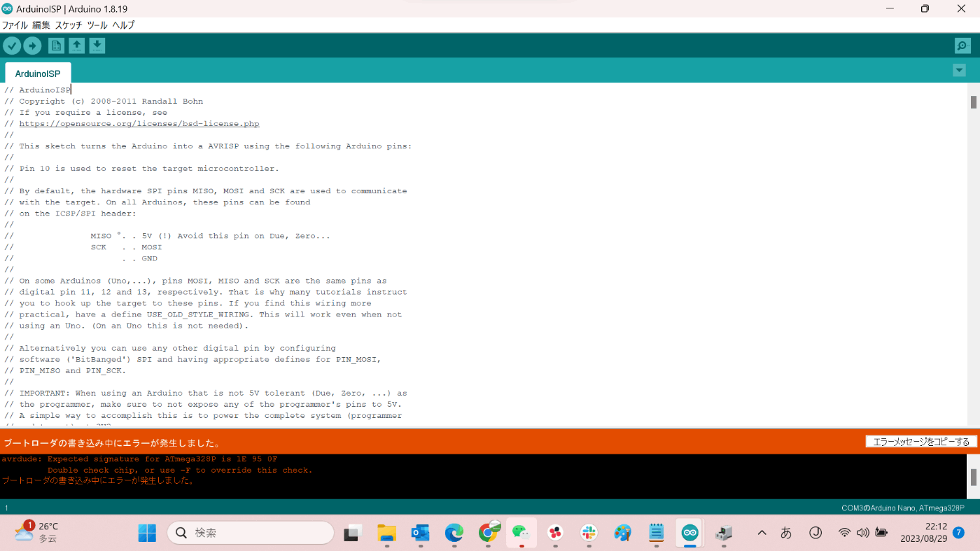
Task: Open the Paint palette app in taskbar
Action: pos(622,533)
